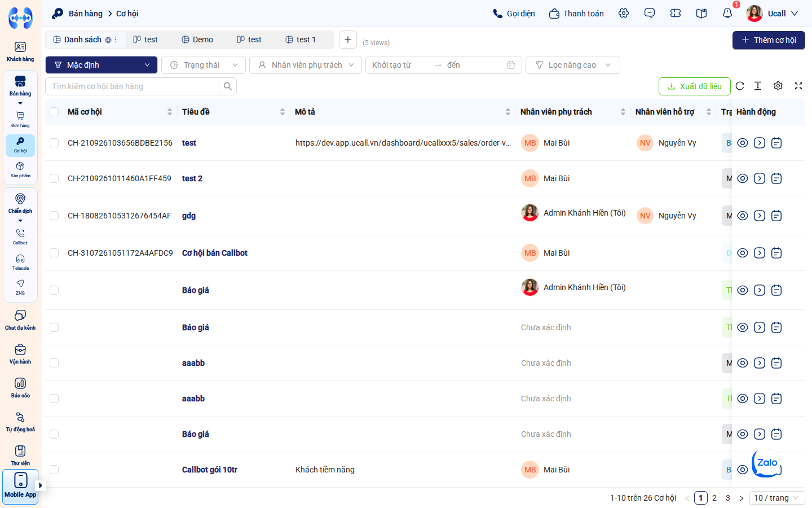Image resolution: width=812 pixels, height=508 pixels.
Task: Switch to the Demo view tab
Action: click(x=197, y=40)
